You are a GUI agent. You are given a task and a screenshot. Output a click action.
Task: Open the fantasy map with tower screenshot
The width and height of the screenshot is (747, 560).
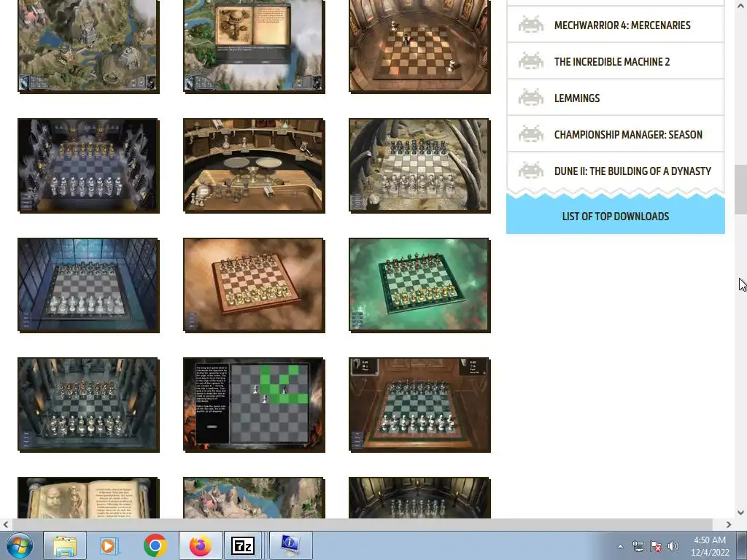(88, 45)
